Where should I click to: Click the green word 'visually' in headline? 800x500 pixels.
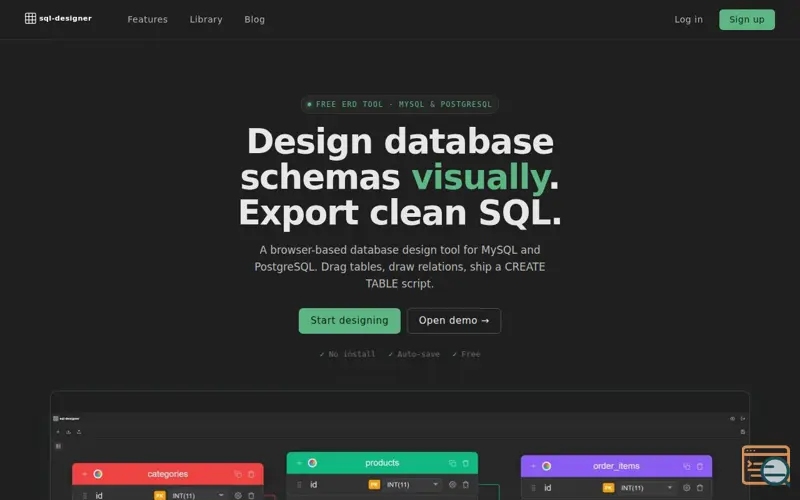(x=481, y=177)
